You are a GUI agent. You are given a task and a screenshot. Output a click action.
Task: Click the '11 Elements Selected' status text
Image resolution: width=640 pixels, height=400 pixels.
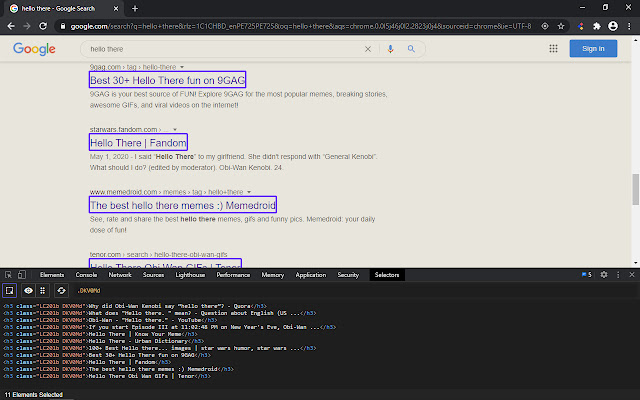tap(33, 394)
